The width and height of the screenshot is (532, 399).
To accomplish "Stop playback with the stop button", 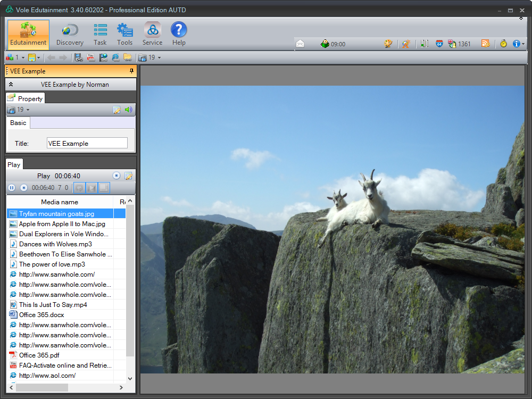I will (x=23, y=187).
